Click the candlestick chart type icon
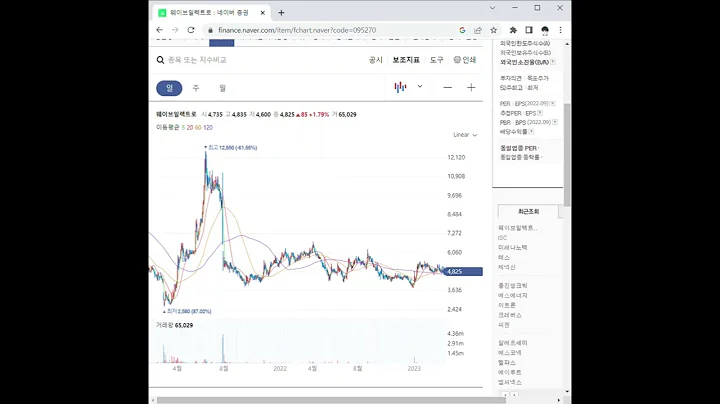 [x=400, y=87]
